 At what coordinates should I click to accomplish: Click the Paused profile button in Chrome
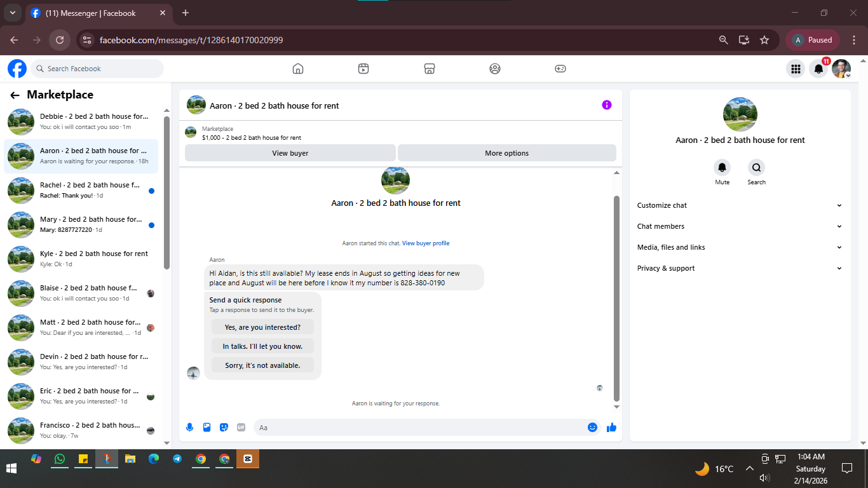tap(813, 40)
